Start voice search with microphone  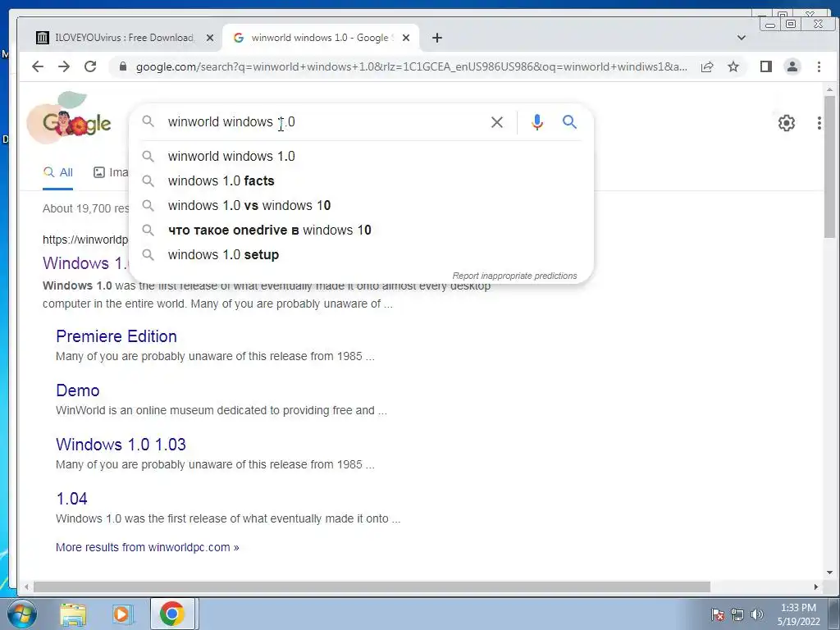pos(536,122)
